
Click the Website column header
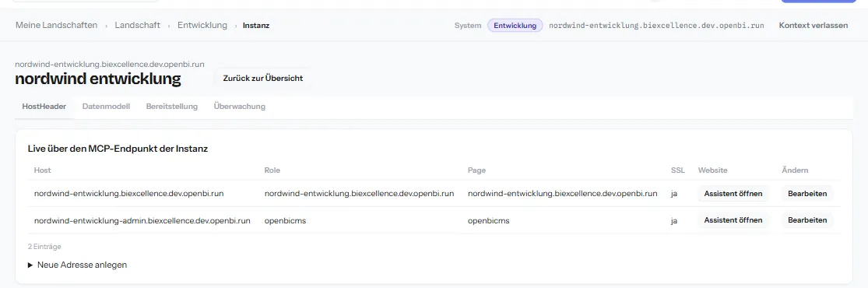click(x=712, y=170)
